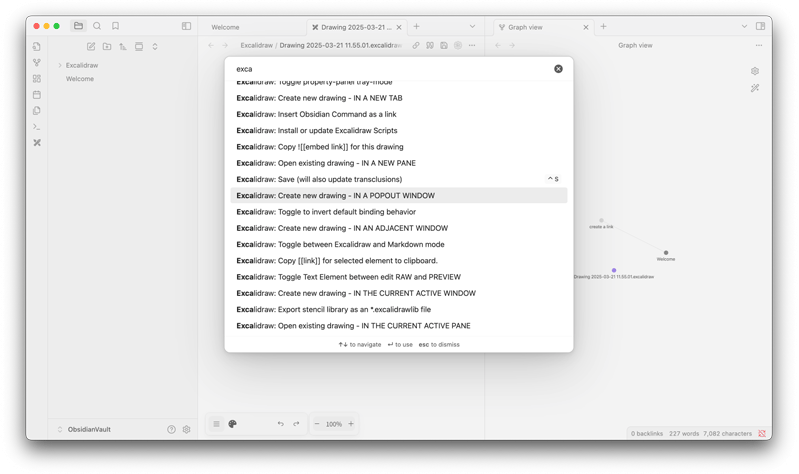The width and height of the screenshot is (799, 474).
Task: Run 'Copy [[link]] for selected element to clipboard'
Action: pyautogui.click(x=398, y=261)
